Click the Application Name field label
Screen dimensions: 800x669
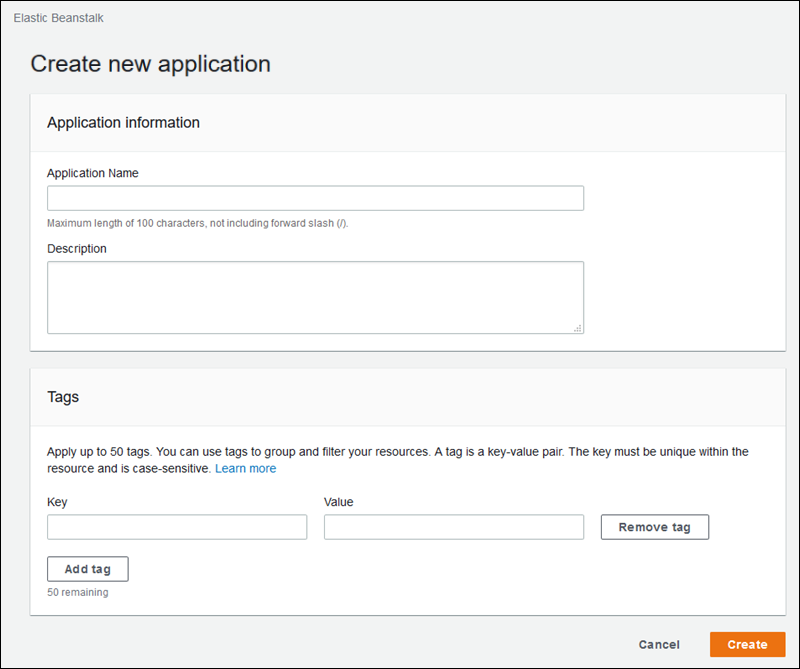click(93, 173)
